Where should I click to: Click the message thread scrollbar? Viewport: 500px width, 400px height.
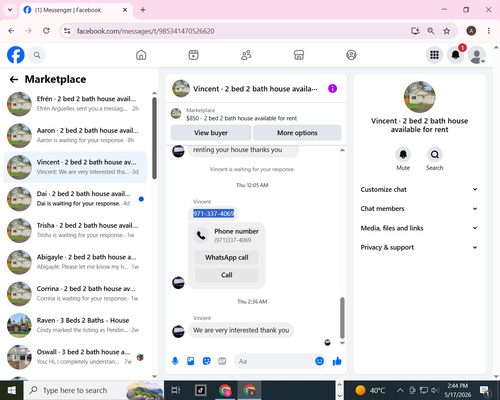point(342,318)
